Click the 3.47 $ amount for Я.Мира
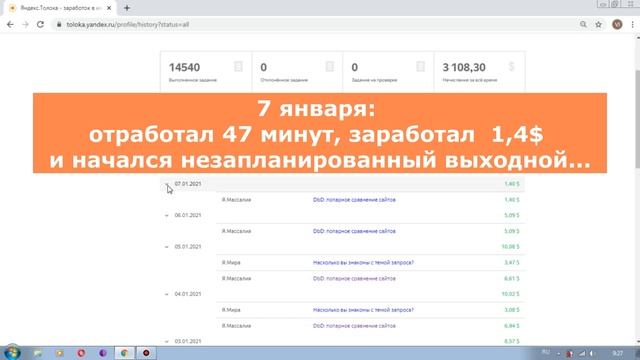 (512, 262)
